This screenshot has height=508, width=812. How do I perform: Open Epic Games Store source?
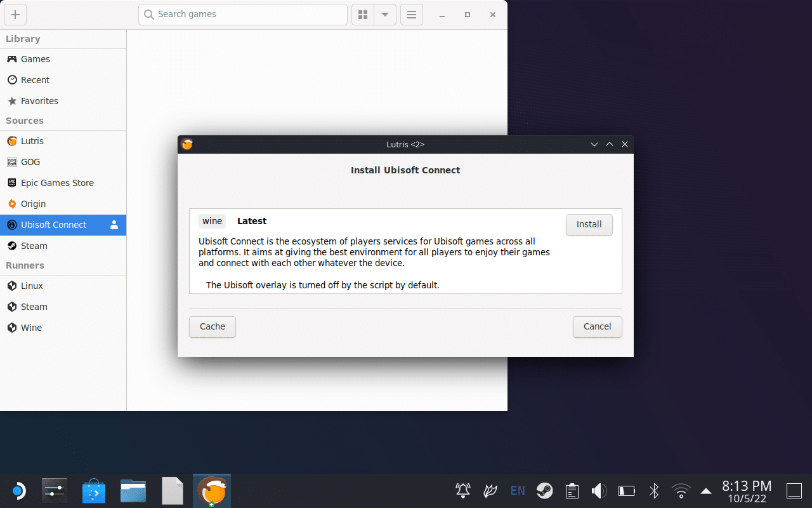[x=63, y=183]
